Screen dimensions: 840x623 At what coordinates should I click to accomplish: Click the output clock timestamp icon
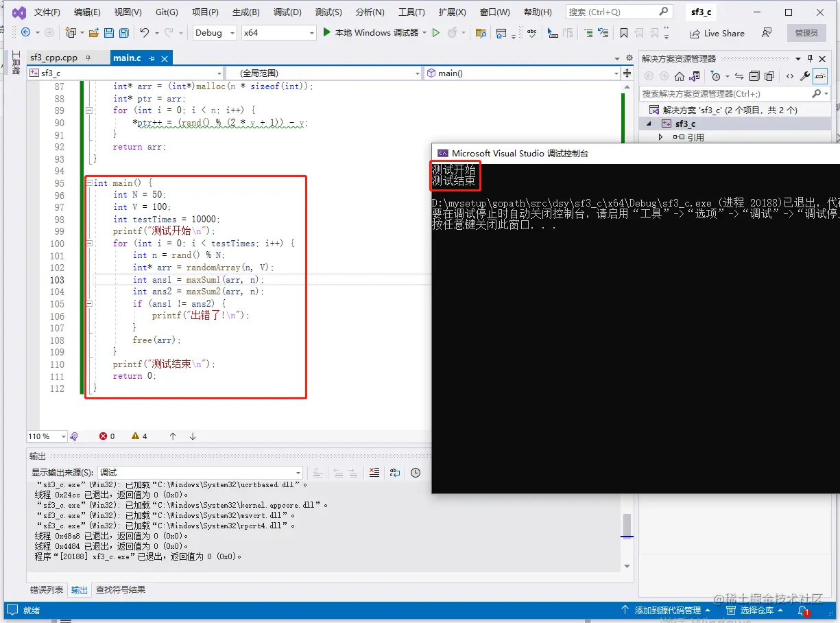coord(416,472)
